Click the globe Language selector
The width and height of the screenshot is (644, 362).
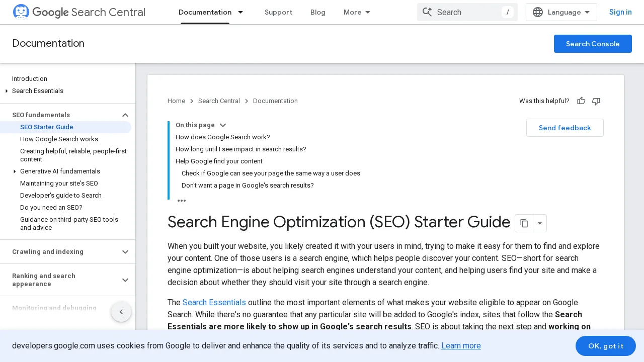point(561,12)
